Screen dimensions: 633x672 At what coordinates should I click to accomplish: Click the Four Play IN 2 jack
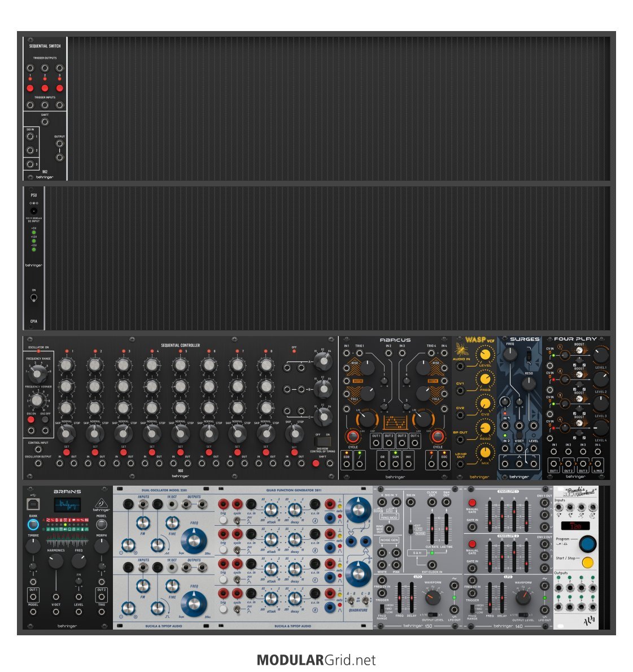568,451
